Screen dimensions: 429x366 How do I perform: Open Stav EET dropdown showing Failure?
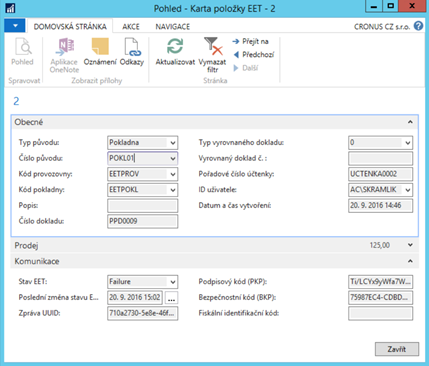[173, 282]
